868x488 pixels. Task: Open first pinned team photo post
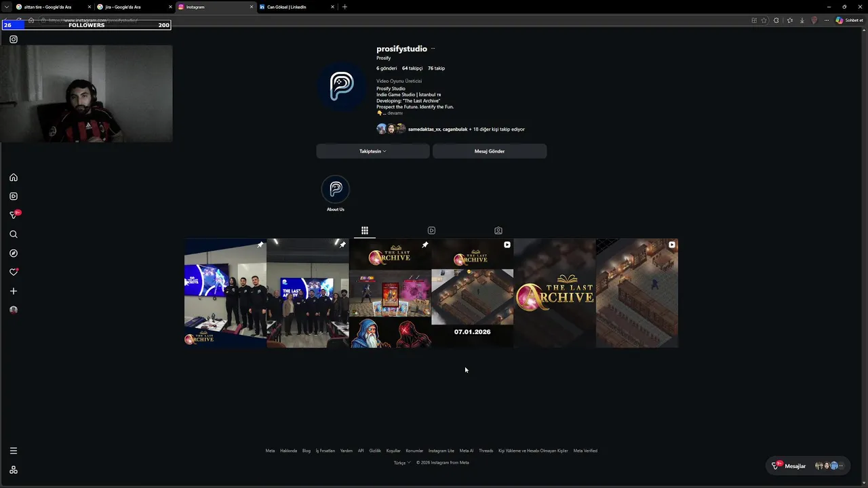[x=225, y=293]
